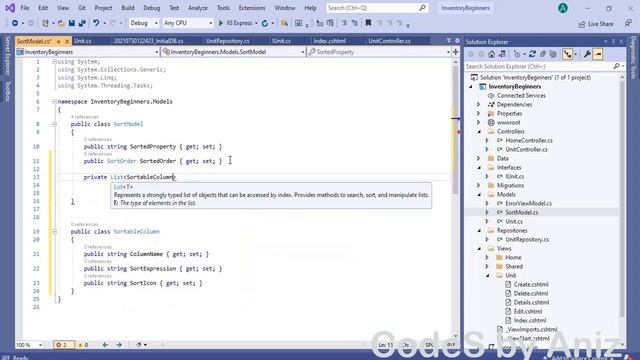Viewport: 640px width, 360px height.
Task: Collapse the Controllers folder
Action: 479,131
